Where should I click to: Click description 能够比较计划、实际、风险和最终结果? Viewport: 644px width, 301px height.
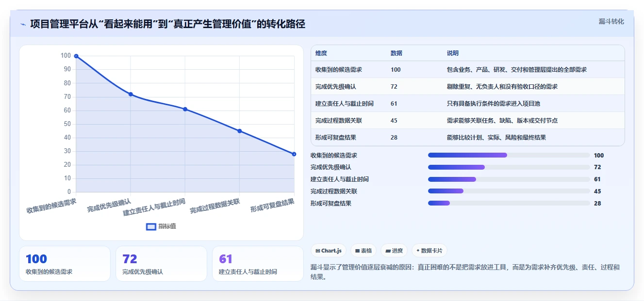coord(496,138)
